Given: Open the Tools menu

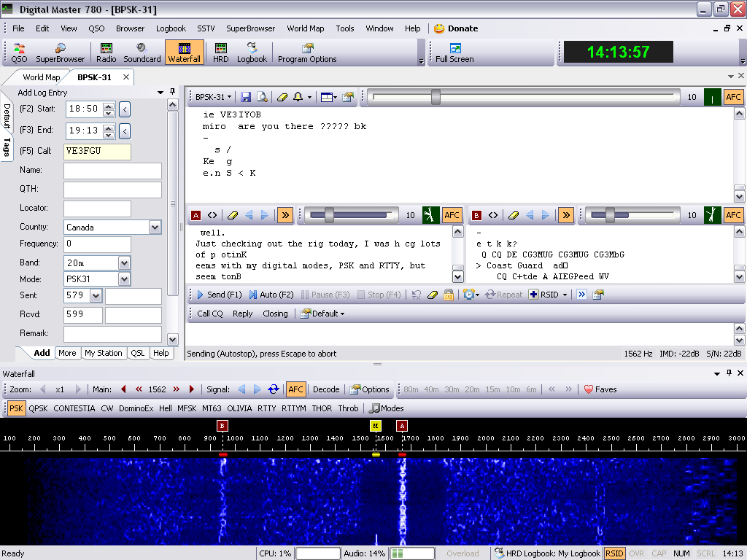Looking at the screenshot, I should [344, 28].
